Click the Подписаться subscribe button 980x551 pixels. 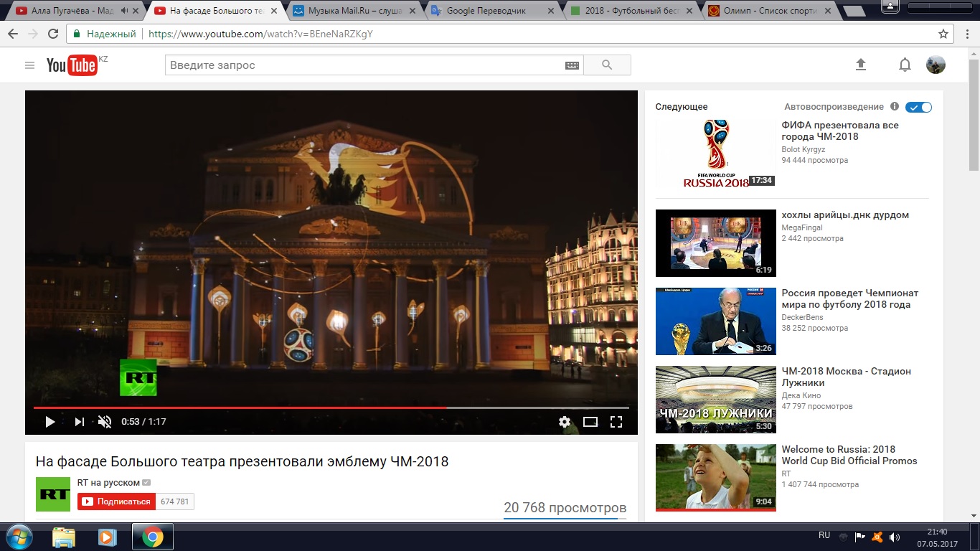click(116, 501)
